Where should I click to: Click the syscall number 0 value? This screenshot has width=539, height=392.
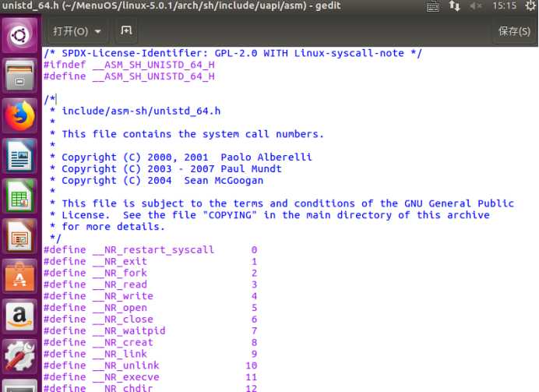(254, 250)
